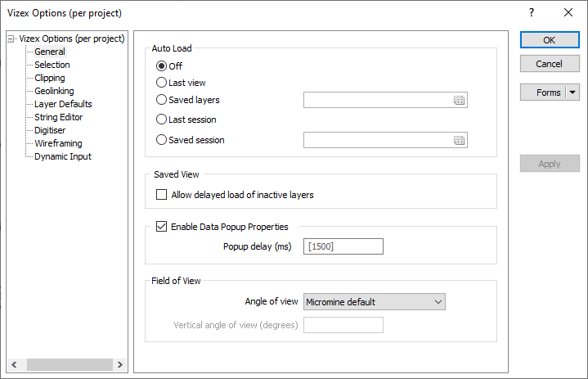The image size is (588, 379).
Task: Click the Cancel button
Action: (550, 64)
